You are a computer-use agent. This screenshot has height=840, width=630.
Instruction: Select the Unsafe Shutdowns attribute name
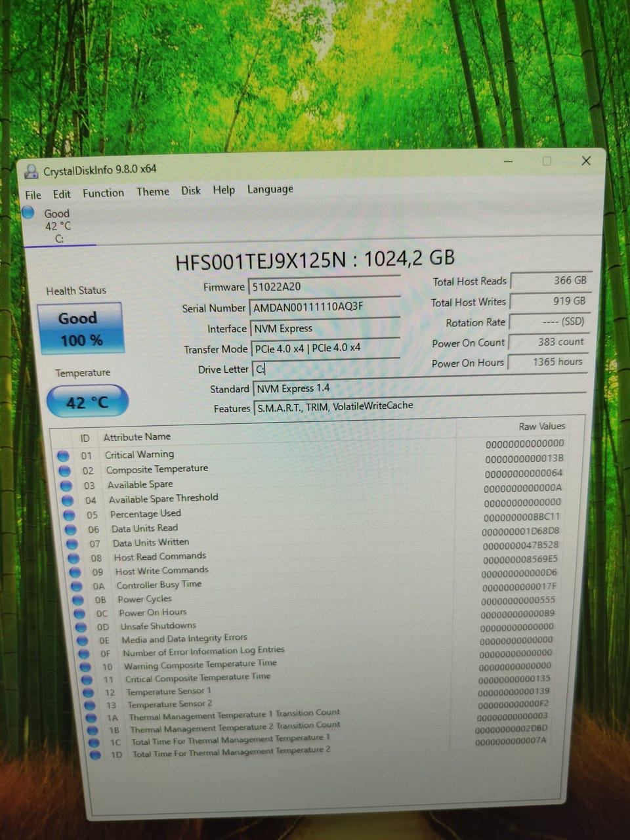[158, 625]
